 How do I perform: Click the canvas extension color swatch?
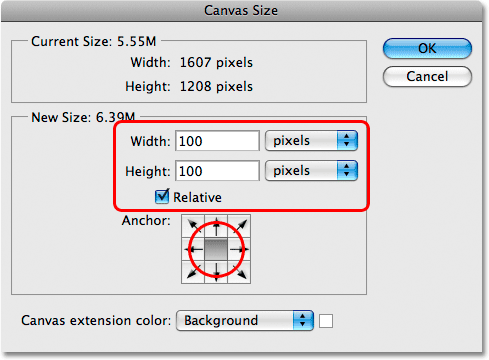tap(326, 321)
